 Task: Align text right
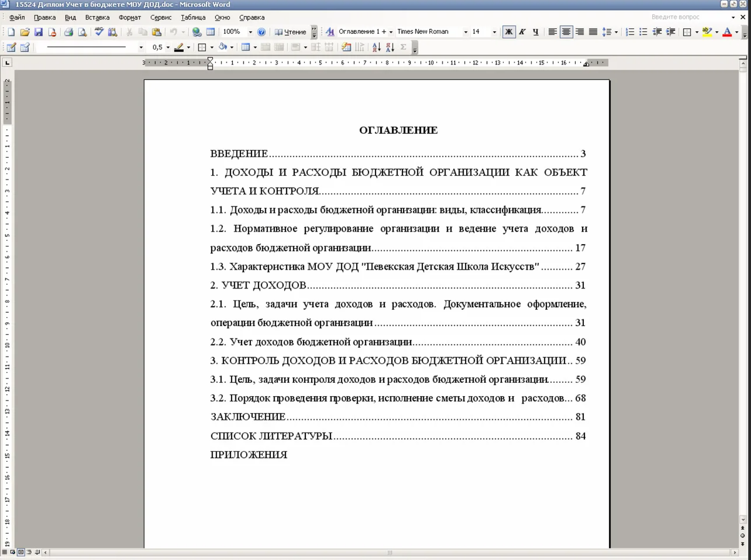click(580, 32)
